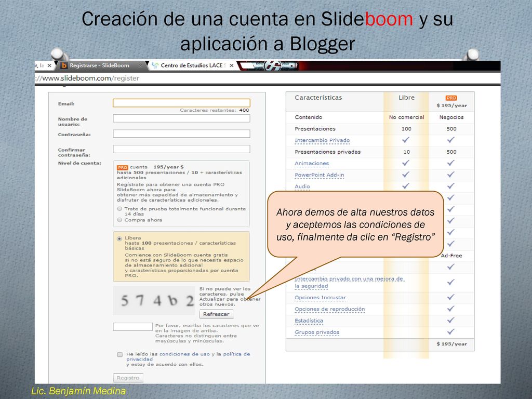Click the Libre column header
This screenshot has height=399, width=532.
406,98
